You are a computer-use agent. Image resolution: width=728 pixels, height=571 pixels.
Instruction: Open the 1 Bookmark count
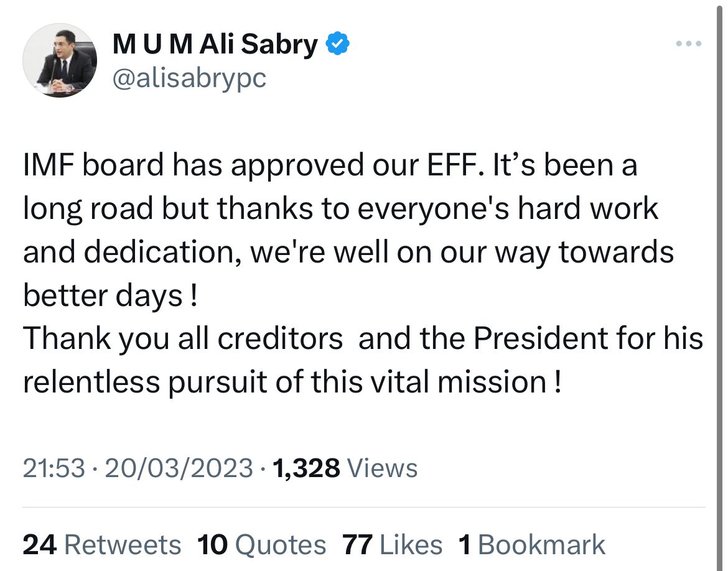531,544
